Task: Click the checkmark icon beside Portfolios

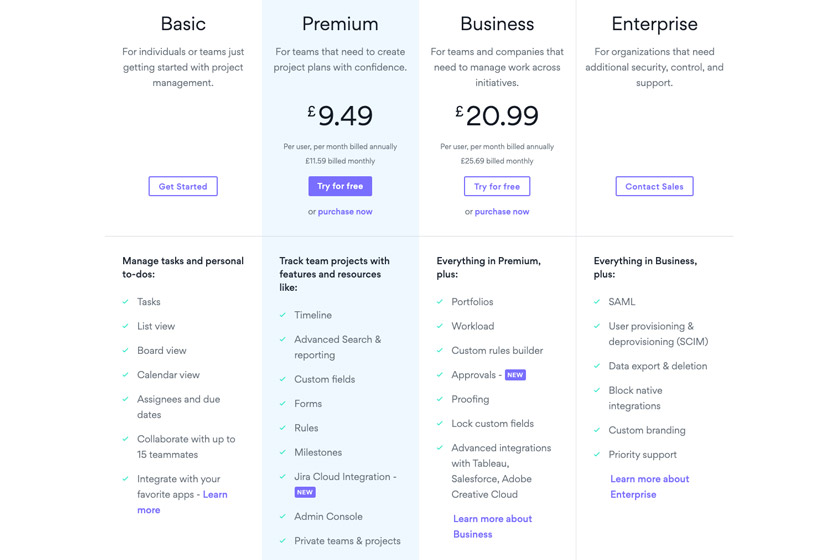Action: click(x=440, y=302)
